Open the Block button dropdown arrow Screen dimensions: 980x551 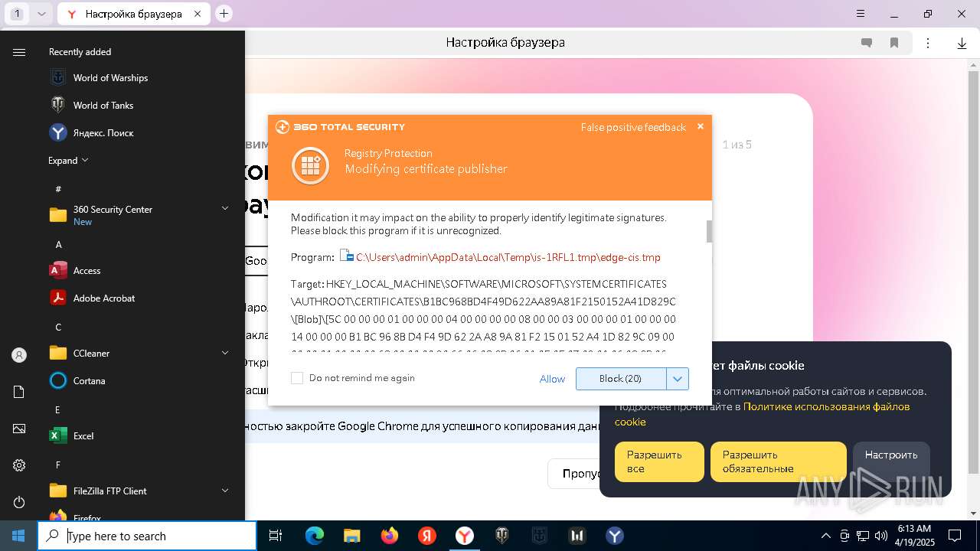tap(678, 378)
